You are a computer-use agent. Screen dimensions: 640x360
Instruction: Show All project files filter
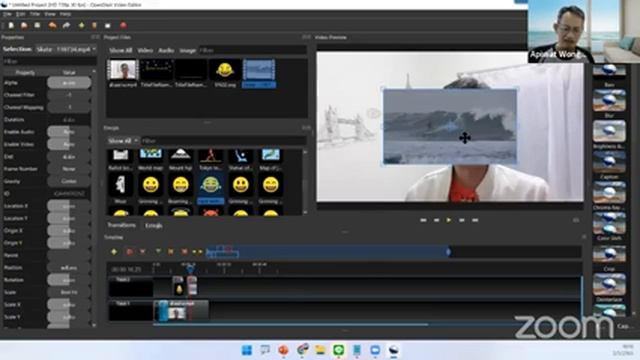pyautogui.click(x=120, y=50)
